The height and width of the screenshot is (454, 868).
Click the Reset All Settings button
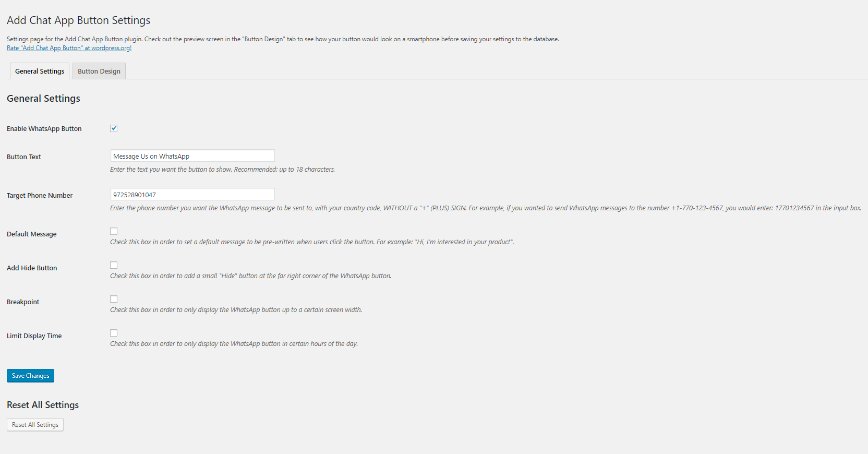(x=35, y=425)
